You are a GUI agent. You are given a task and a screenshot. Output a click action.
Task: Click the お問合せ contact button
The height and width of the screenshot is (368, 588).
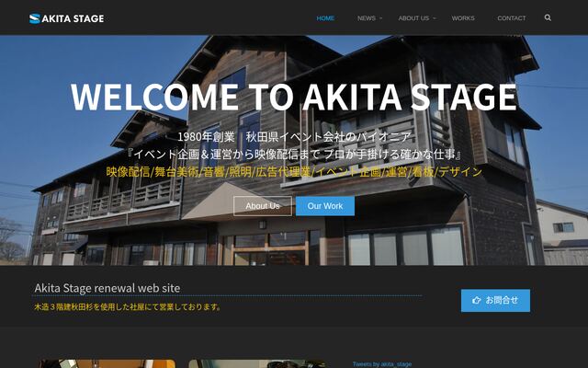(x=495, y=301)
